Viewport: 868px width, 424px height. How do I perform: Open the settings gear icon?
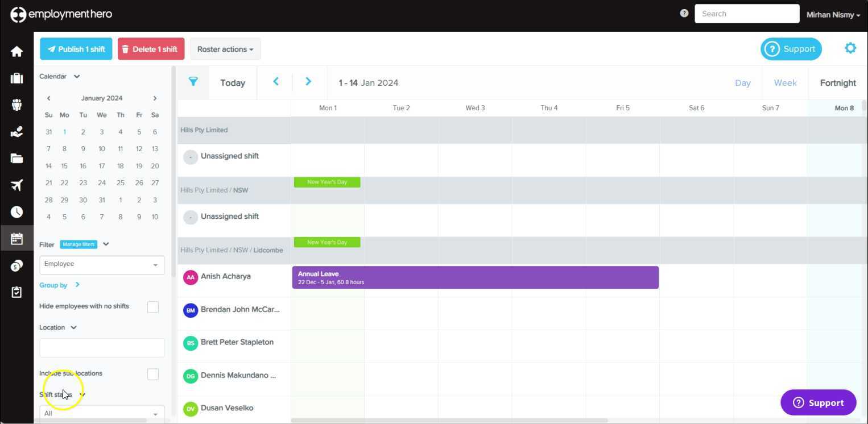[x=850, y=48]
